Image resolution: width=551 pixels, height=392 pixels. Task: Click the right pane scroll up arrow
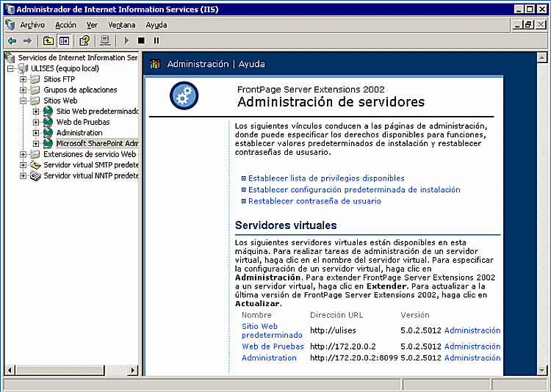click(x=542, y=57)
